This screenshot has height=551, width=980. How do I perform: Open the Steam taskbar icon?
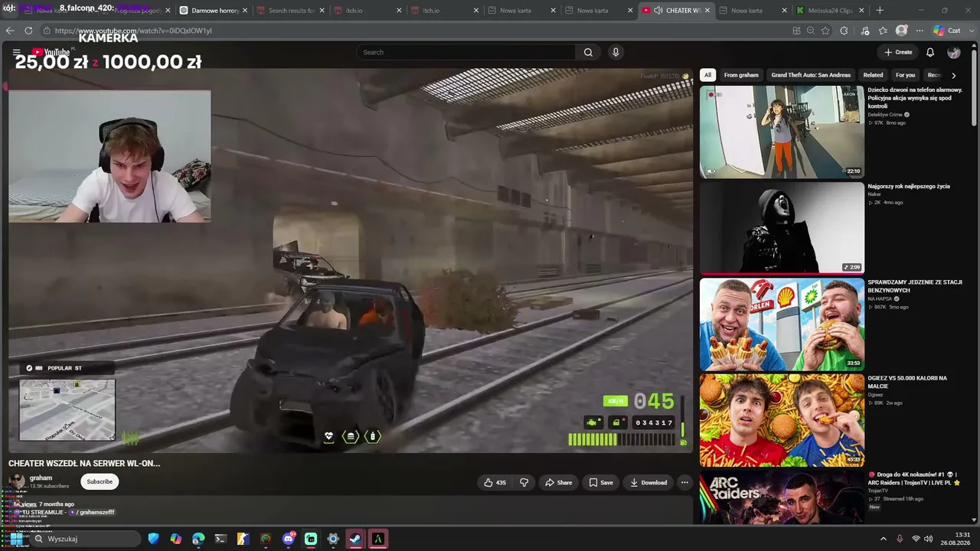point(355,539)
